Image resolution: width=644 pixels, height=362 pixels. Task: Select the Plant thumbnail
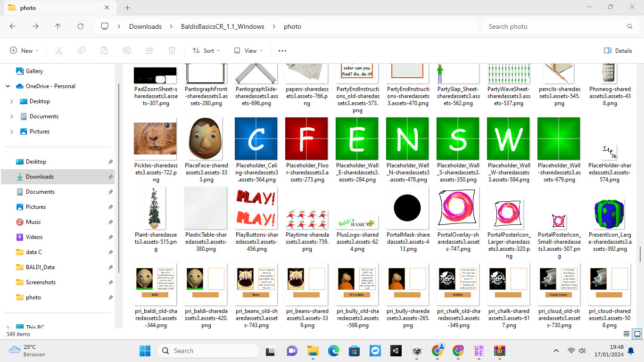coord(156,208)
